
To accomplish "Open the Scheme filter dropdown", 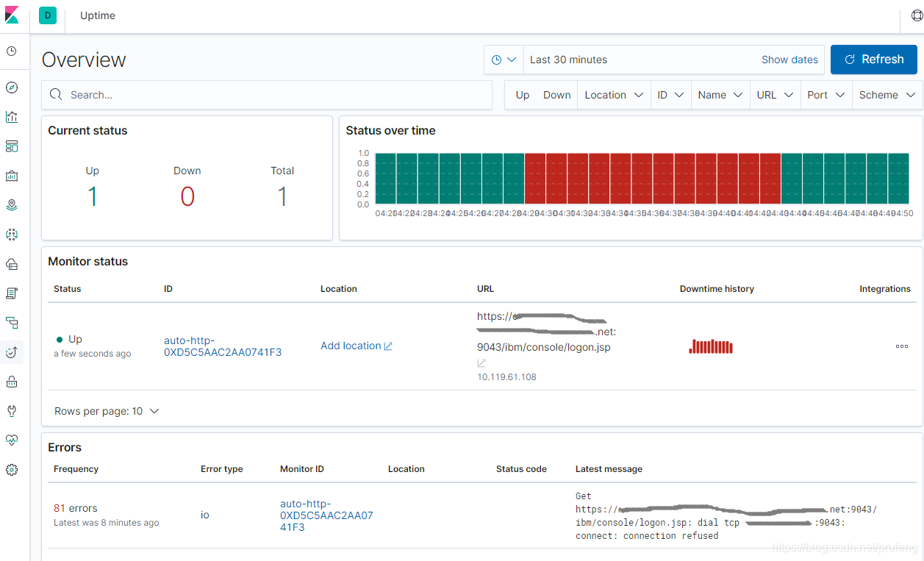I will 887,94.
